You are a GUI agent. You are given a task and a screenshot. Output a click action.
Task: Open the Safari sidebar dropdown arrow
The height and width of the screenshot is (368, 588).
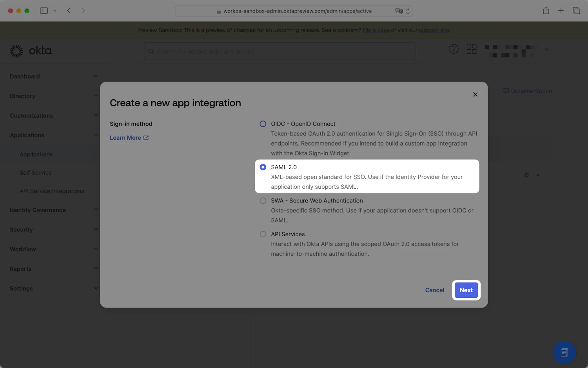(x=55, y=11)
